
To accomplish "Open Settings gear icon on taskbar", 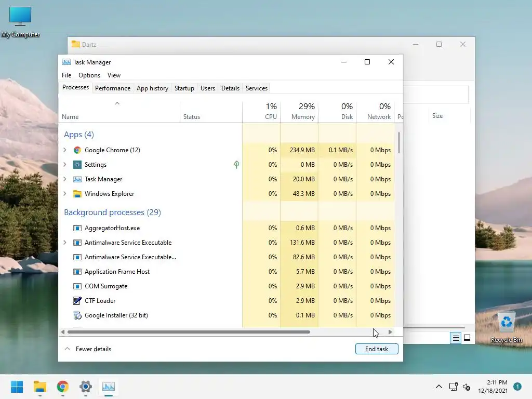I will [x=86, y=387].
